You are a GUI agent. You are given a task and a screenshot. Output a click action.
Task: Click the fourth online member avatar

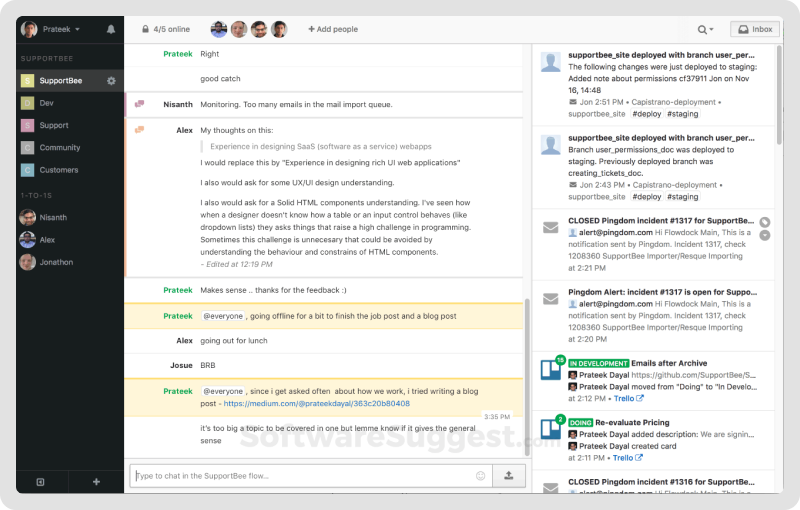click(279, 30)
